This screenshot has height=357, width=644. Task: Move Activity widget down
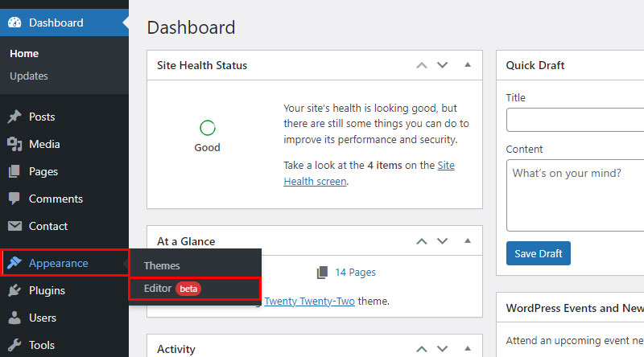(442, 349)
